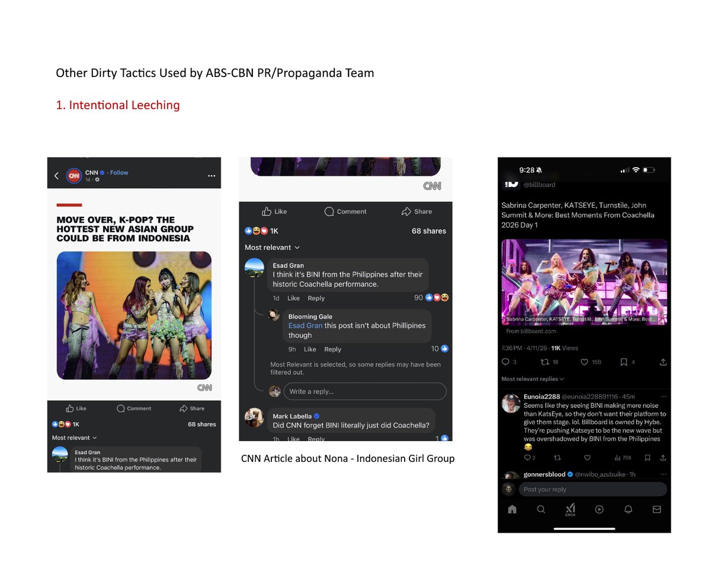Viewport: 711px width, 588px height.
Task: View the 90 reactions on Esad Gran's comment
Action: pos(431,298)
